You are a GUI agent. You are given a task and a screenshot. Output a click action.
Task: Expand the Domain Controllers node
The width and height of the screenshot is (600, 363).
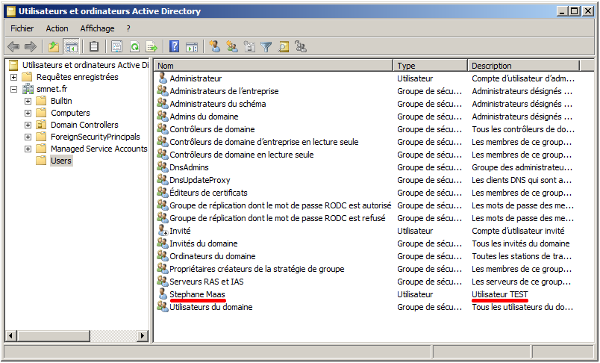pos(28,125)
